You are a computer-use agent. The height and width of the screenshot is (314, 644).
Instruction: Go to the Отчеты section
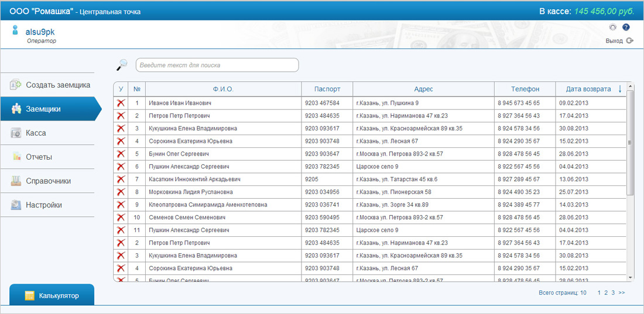[47, 157]
